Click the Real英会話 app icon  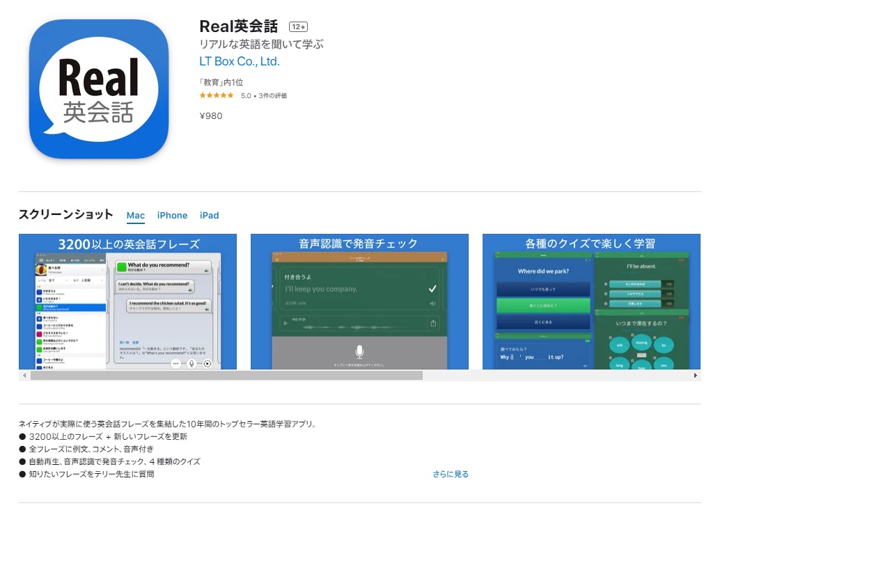pos(99,88)
